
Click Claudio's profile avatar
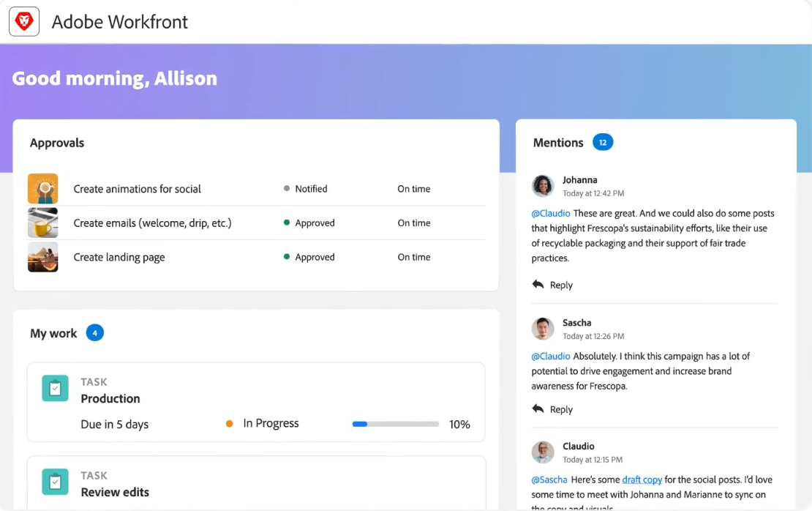tap(543, 452)
